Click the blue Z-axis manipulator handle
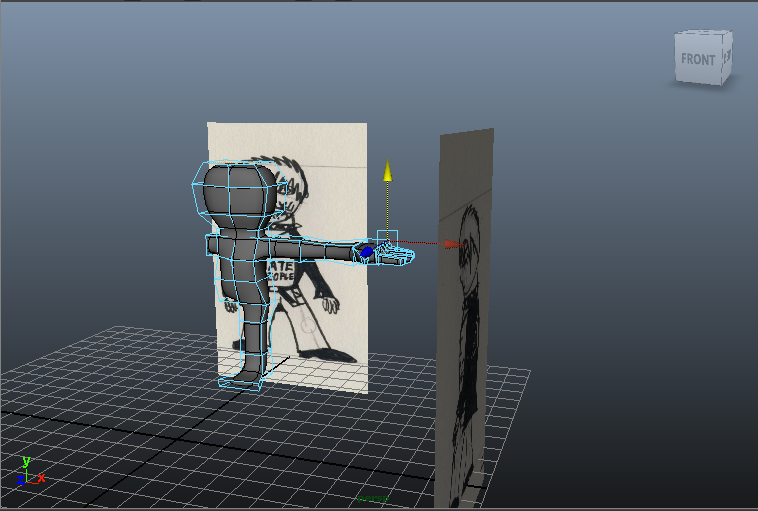 (367, 252)
